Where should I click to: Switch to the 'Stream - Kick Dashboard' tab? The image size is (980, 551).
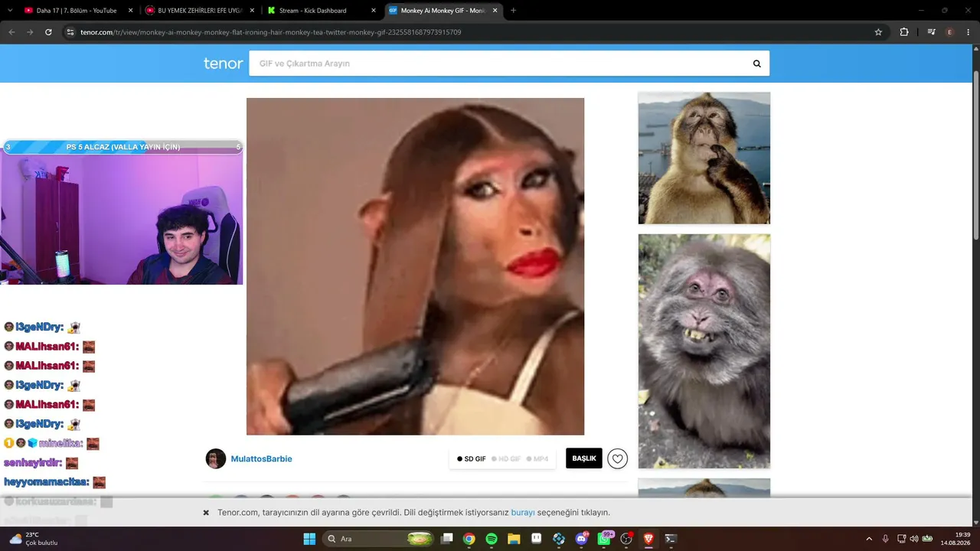[321, 11]
